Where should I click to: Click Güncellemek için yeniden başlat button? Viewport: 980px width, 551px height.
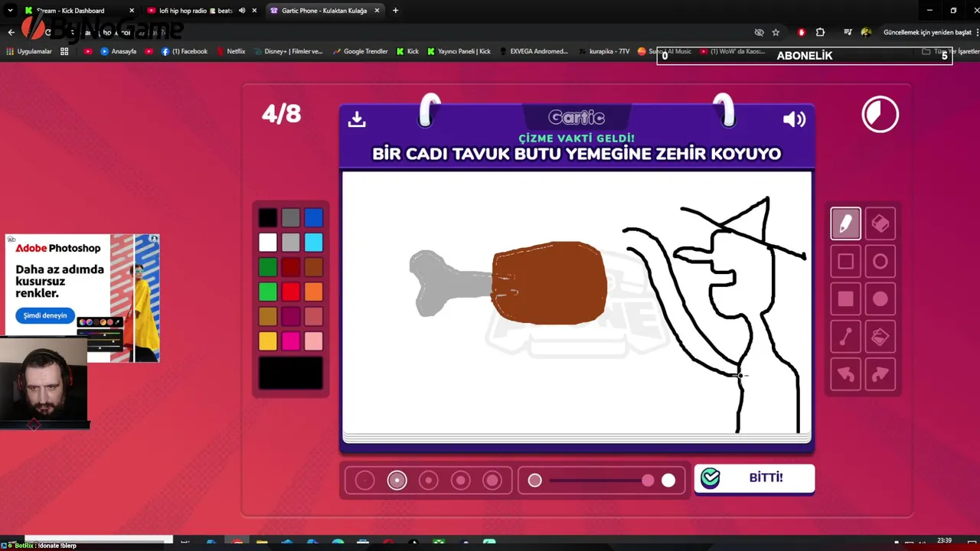click(927, 32)
